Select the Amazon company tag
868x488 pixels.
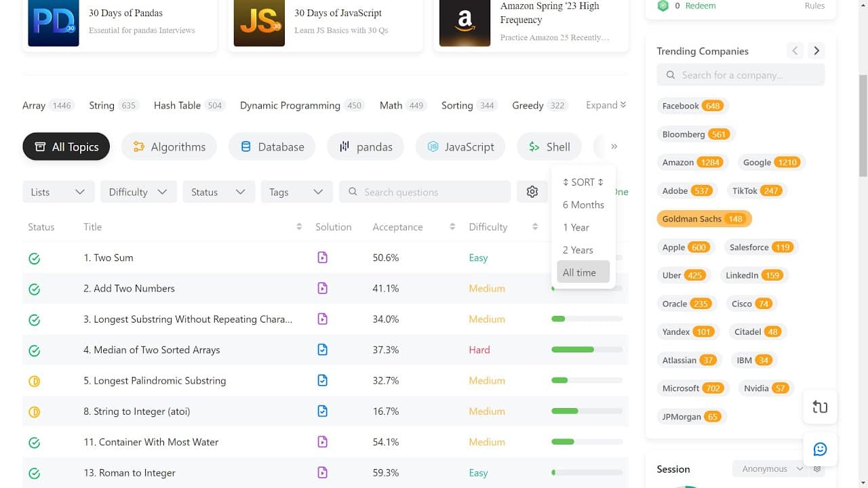[x=692, y=162]
